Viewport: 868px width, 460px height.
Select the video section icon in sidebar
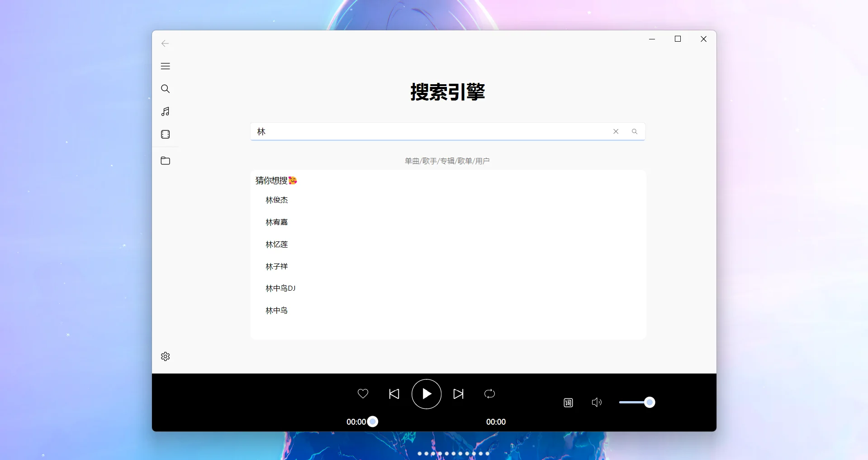tap(166, 134)
